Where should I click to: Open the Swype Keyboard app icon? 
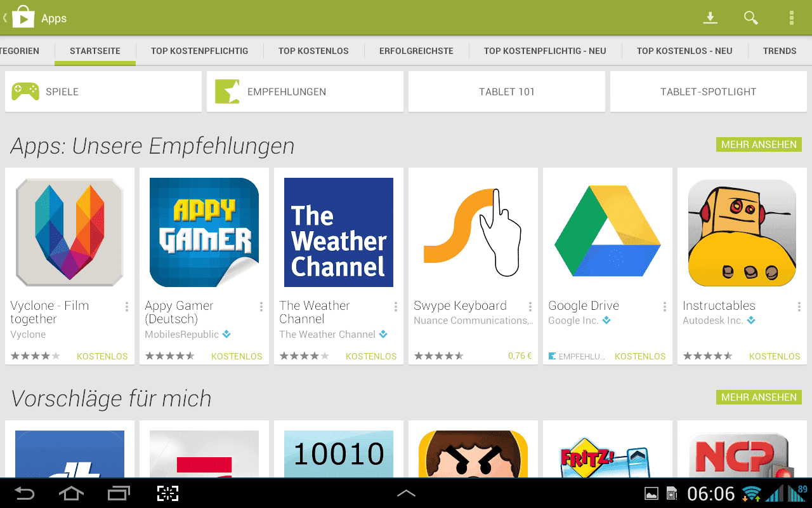473,232
